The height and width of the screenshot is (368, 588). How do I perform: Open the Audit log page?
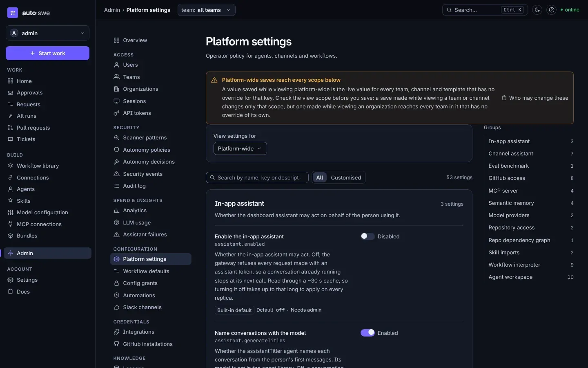click(151, 186)
